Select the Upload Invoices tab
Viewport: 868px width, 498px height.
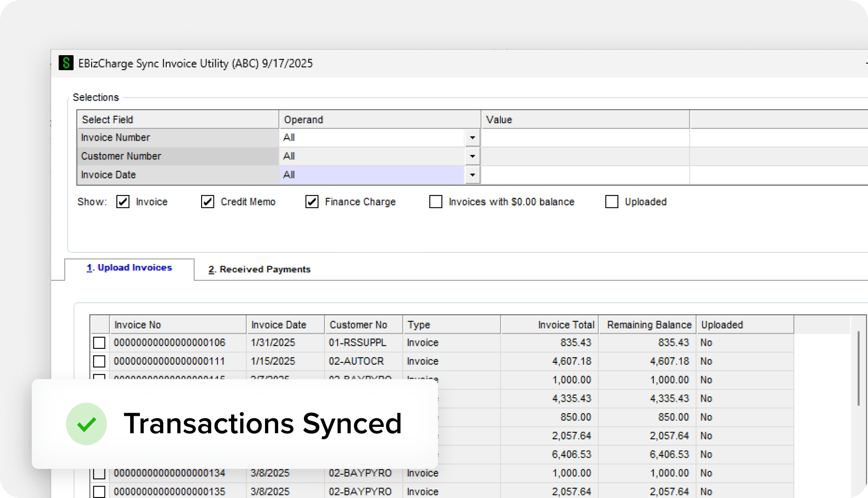point(129,268)
